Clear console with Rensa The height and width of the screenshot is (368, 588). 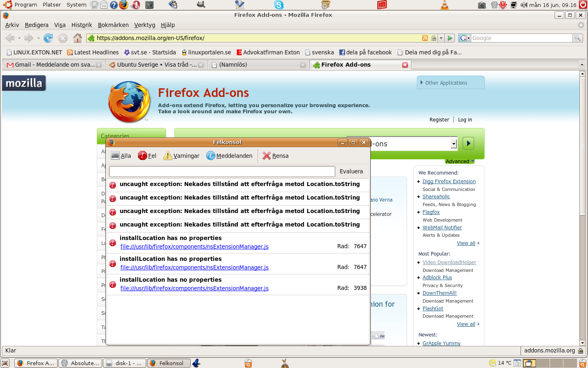[276, 156]
